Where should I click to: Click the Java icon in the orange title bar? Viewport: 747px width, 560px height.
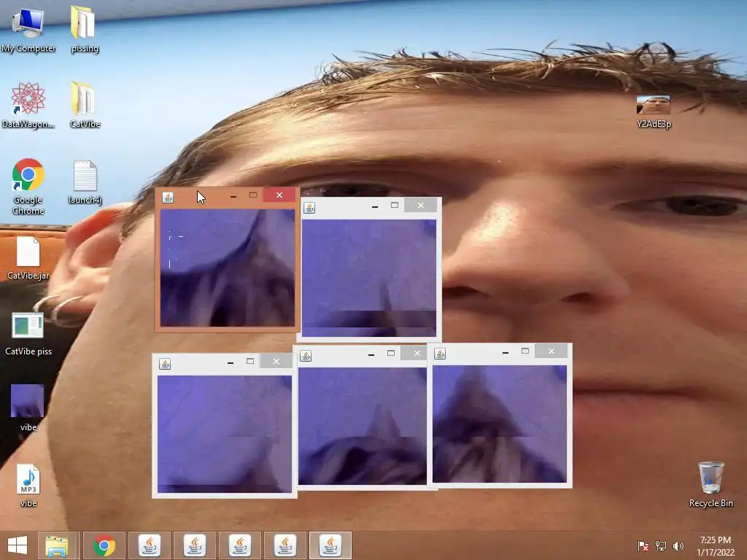(168, 197)
